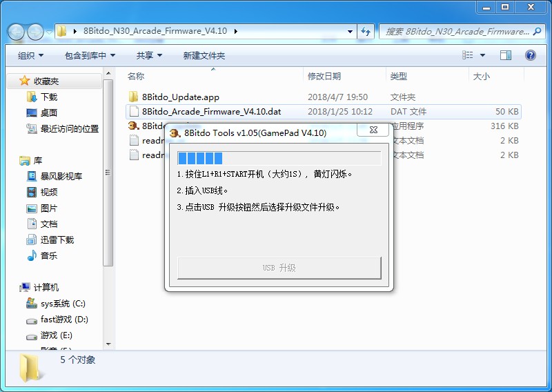Open 游戏 (E:) drive
552x392 pixels.
pyautogui.click(x=56, y=335)
